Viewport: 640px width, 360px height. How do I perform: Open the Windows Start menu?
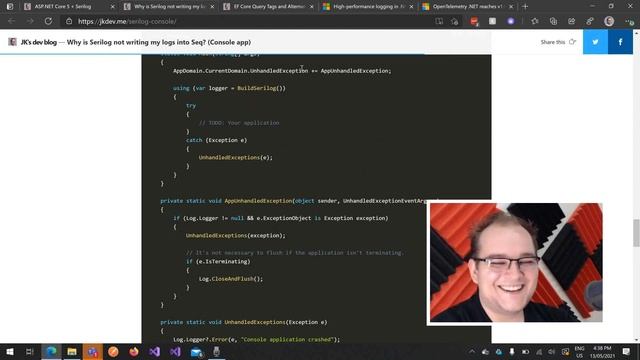pos(10,351)
